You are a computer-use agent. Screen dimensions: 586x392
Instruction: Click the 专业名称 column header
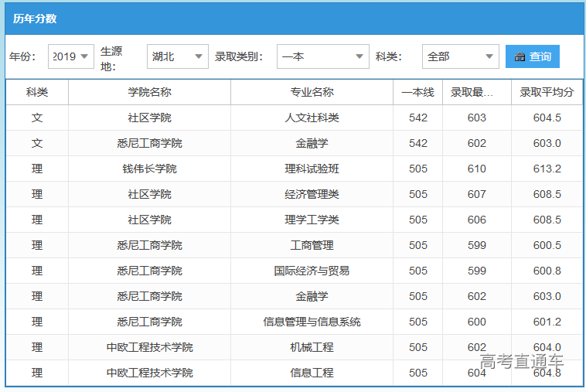(312, 92)
